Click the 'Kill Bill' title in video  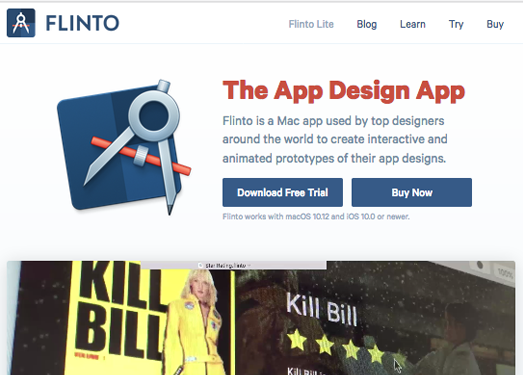322,309
